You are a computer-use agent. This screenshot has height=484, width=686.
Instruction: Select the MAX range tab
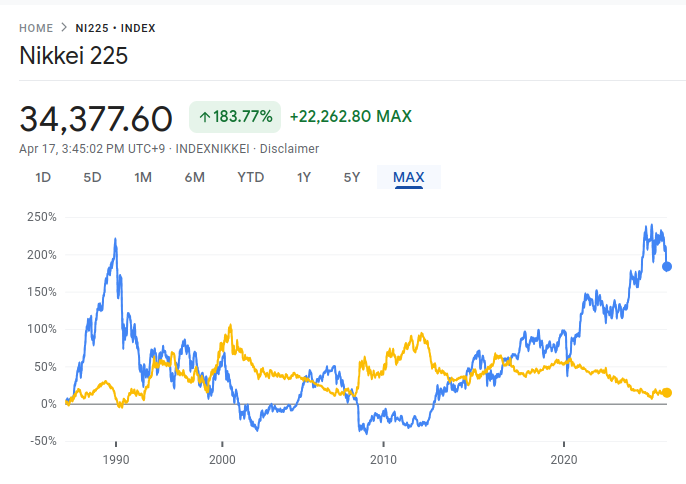click(x=409, y=177)
